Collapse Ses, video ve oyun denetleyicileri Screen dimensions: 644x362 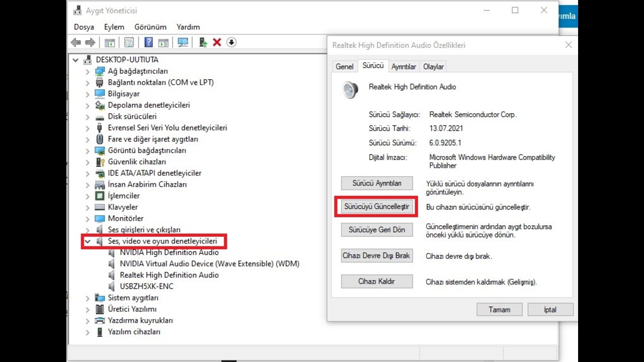pos(88,241)
